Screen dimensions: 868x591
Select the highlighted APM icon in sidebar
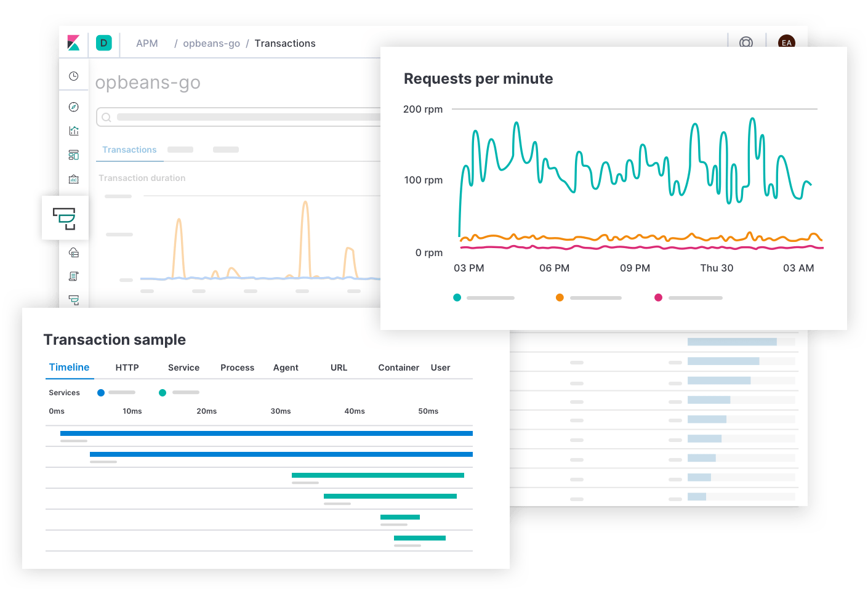65,218
